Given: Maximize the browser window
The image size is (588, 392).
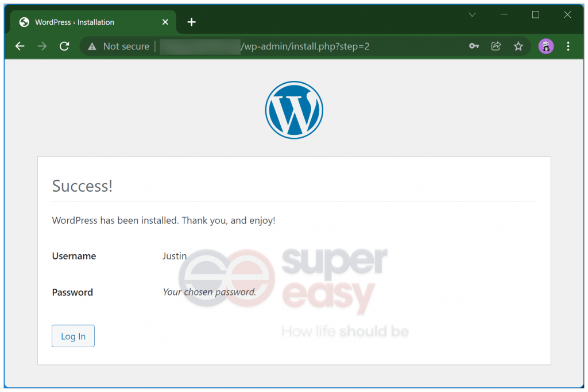Looking at the screenshot, I should pyautogui.click(x=536, y=14).
